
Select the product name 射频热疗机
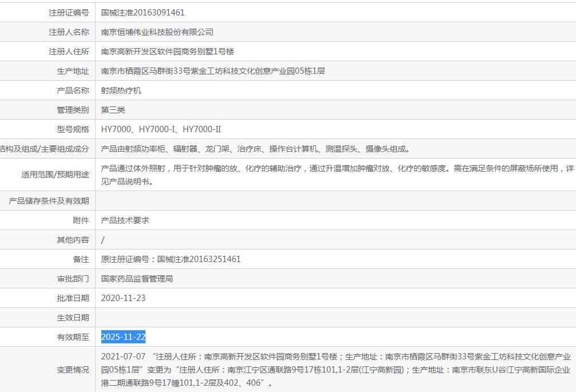click(121, 90)
